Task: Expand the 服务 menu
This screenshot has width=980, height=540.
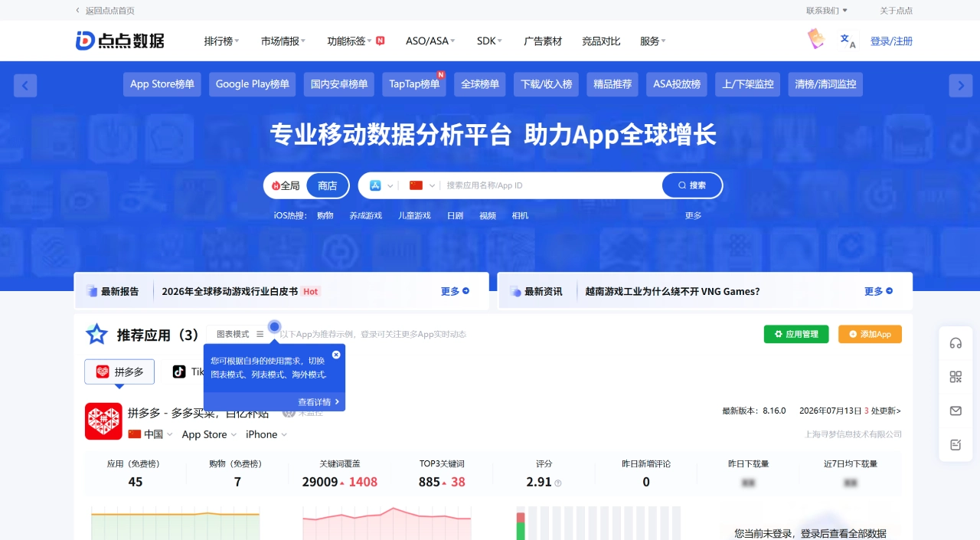Action: pyautogui.click(x=653, y=41)
